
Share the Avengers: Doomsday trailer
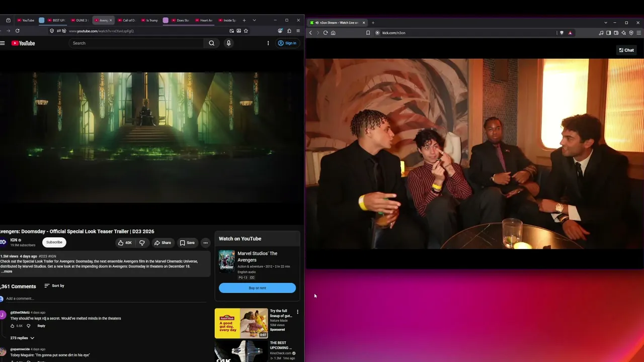pos(163,243)
